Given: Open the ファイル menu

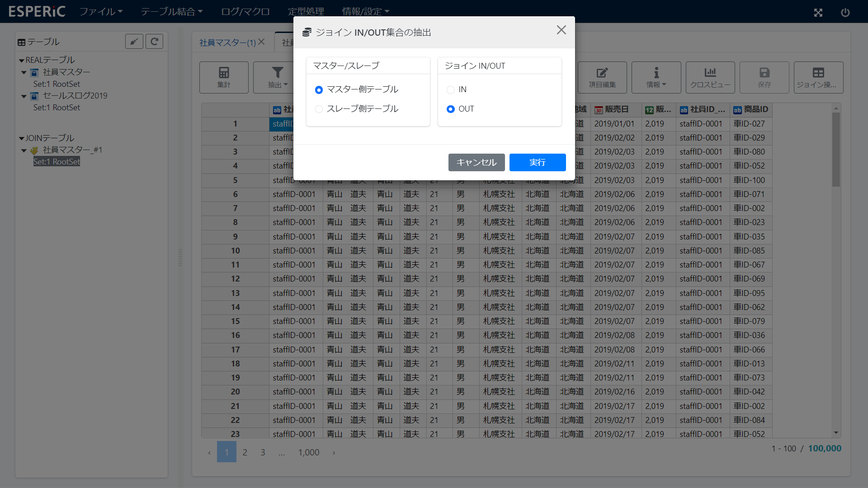Looking at the screenshot, I should point(101,11).
